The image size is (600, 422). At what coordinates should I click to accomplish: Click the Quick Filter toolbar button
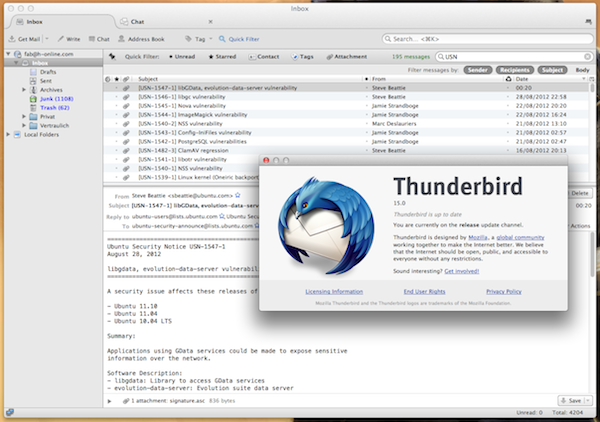[x=242, y=39]
